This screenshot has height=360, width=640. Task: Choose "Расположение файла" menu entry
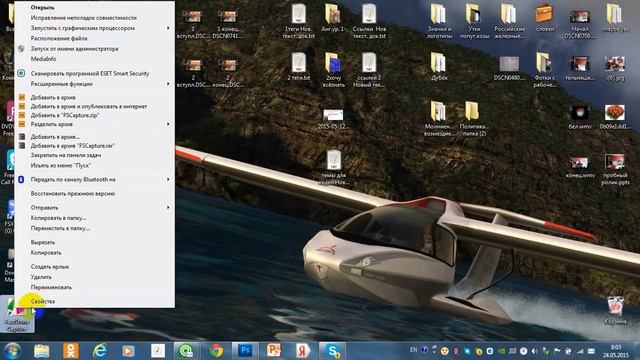tap(95, 38)
